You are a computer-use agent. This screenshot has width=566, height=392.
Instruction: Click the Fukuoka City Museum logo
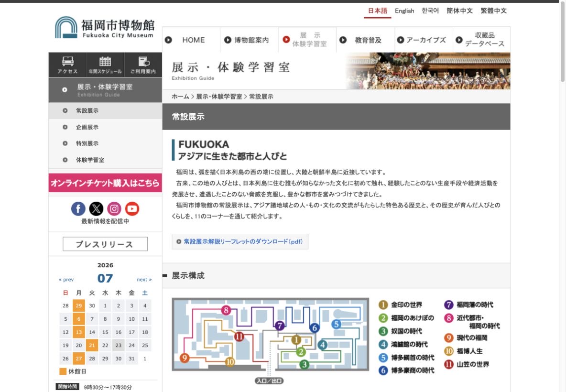[x=104, y=27]
